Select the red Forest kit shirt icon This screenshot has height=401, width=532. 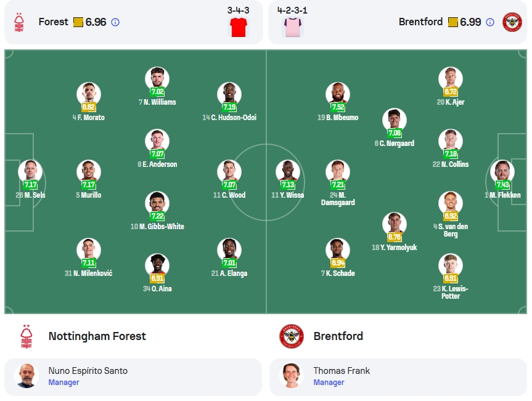[x=239, y=28]
